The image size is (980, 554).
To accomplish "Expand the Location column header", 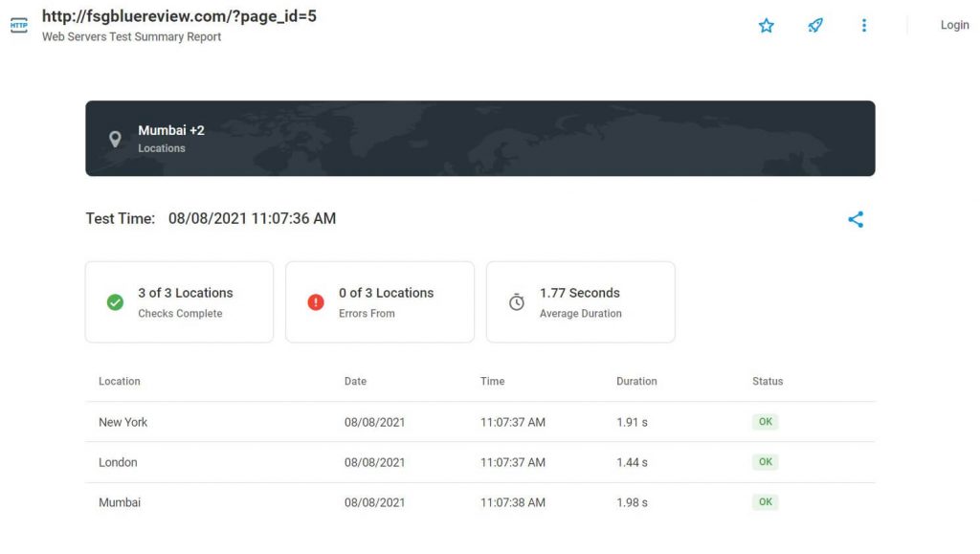I will tap(119, 381).
